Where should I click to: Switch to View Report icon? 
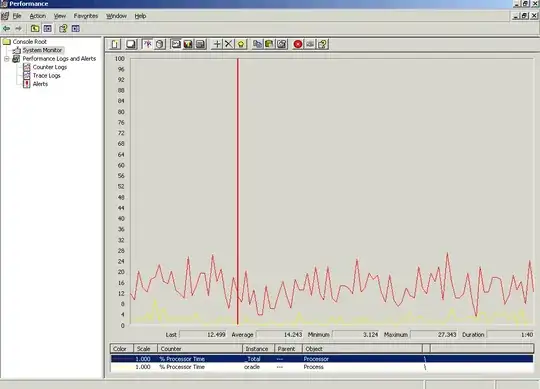200,44
